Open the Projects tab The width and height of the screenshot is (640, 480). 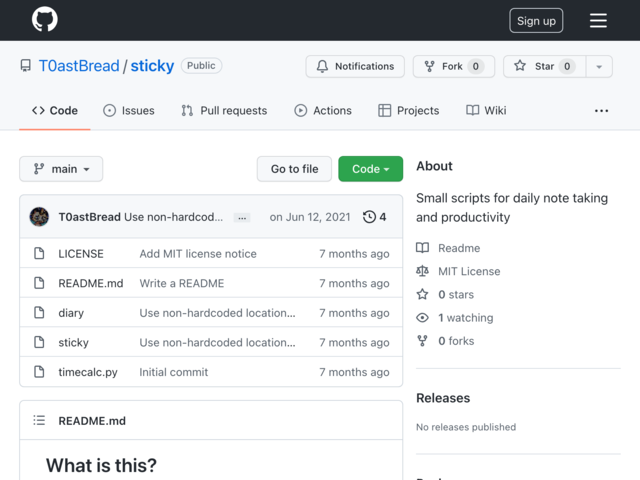tap(409, 111)
